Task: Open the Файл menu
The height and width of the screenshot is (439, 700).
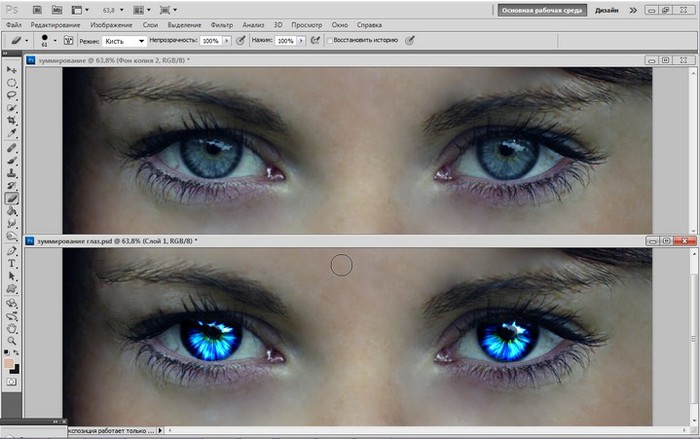Action: [14, 25]
